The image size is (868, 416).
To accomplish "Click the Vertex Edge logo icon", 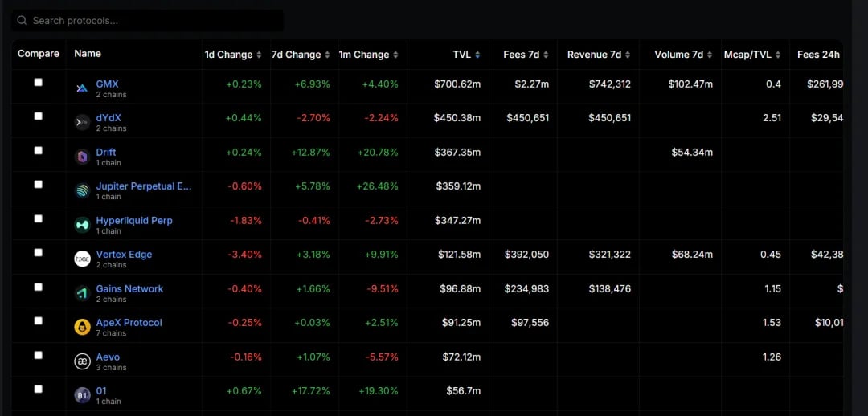I will [82, 259].
